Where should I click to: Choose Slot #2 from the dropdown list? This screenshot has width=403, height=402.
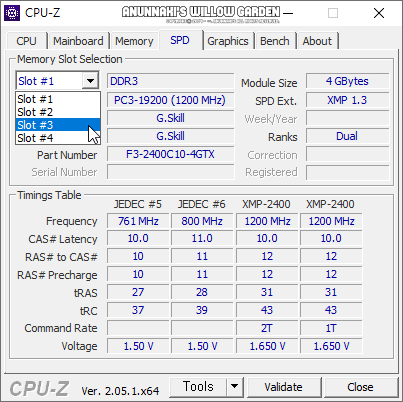58,112
